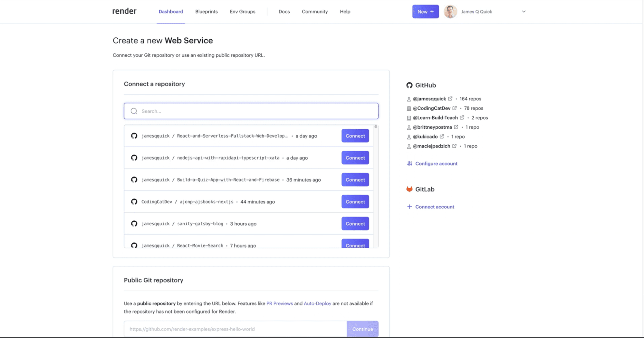Click user icon beside @kukicado
Viewport: 644px width, 338px height.
point(409,137)
